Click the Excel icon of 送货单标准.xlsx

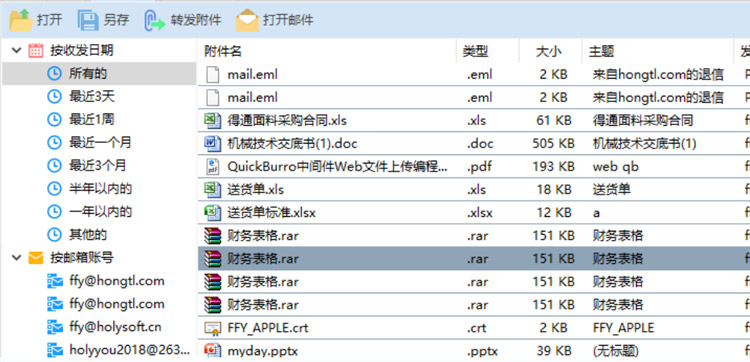click(212, 212)
